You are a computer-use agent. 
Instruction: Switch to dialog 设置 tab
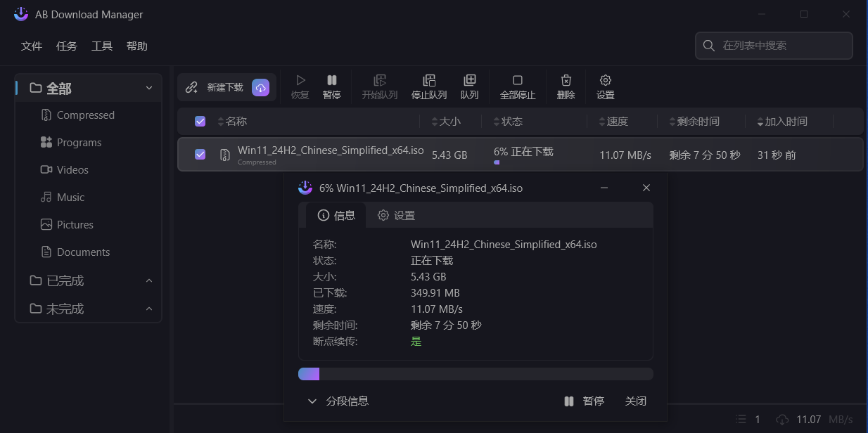pos(396,215)
